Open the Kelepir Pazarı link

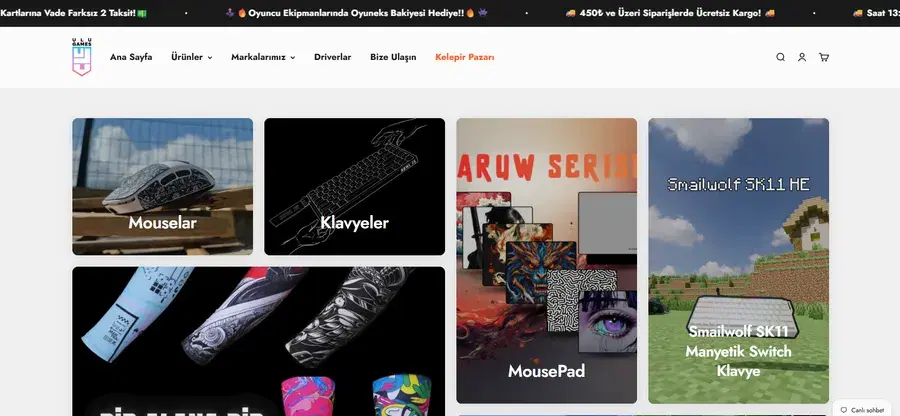pyautogui.click(x=464, y=57)
